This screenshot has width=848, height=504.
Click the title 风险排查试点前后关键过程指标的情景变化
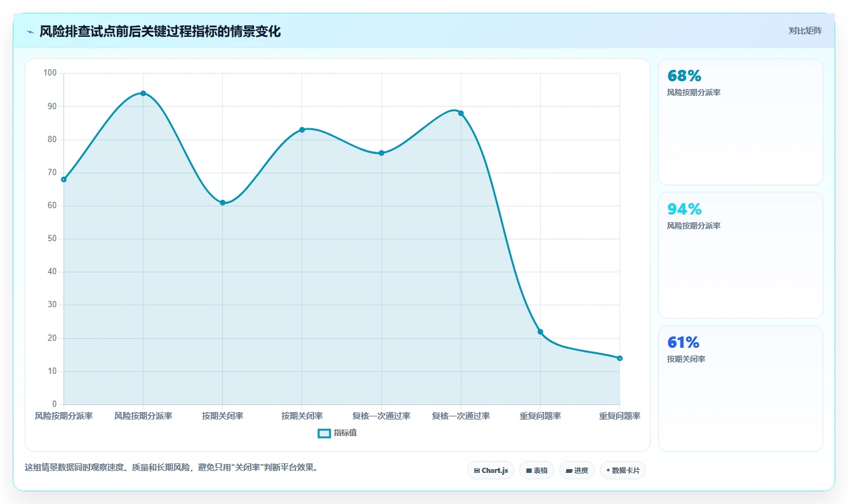click(x=160, y=32)
